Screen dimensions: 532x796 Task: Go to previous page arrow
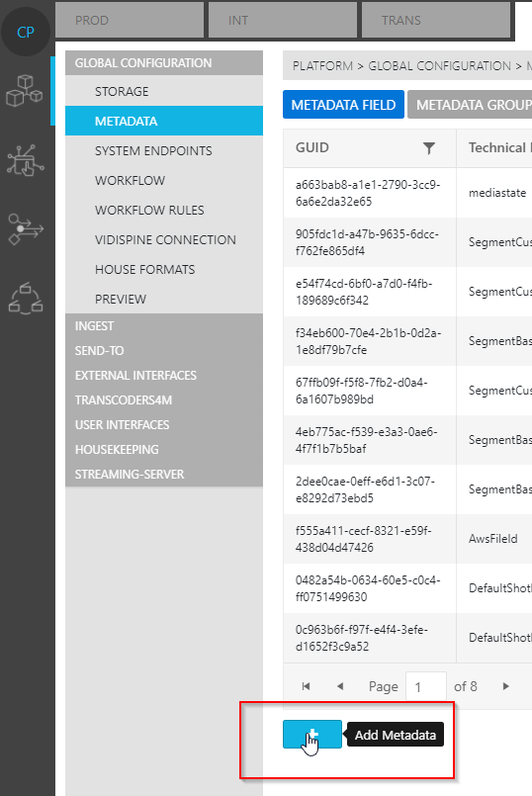coord(340,686)
